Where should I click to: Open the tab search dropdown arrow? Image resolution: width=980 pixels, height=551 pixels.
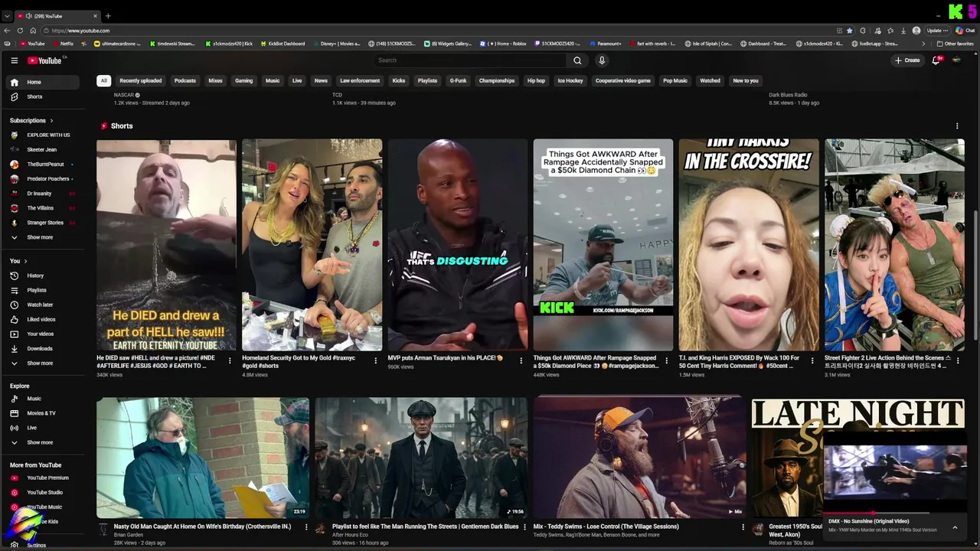(7, 16)
